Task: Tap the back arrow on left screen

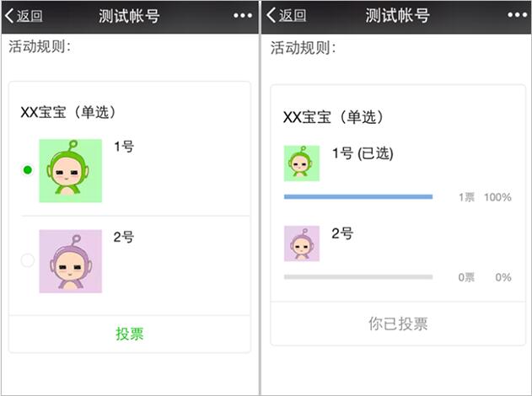Action: (12, 16)
